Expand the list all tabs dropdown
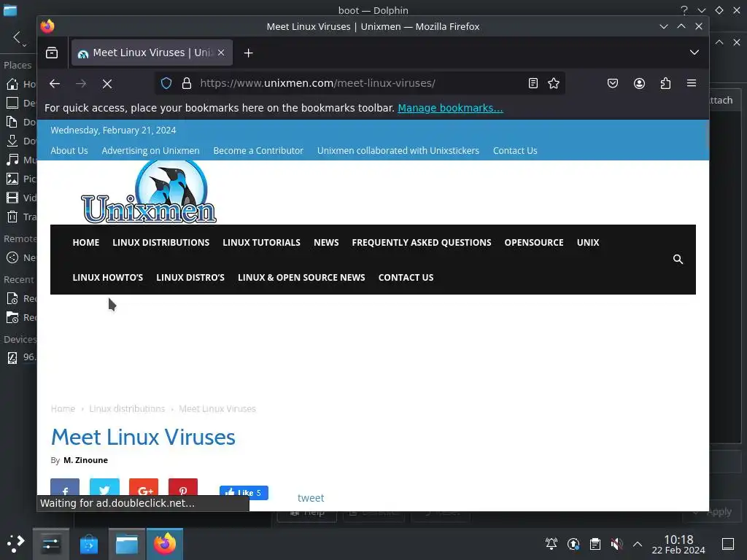Image resolution: width=747 pixels, height=560 pixels. pos(694,52)
